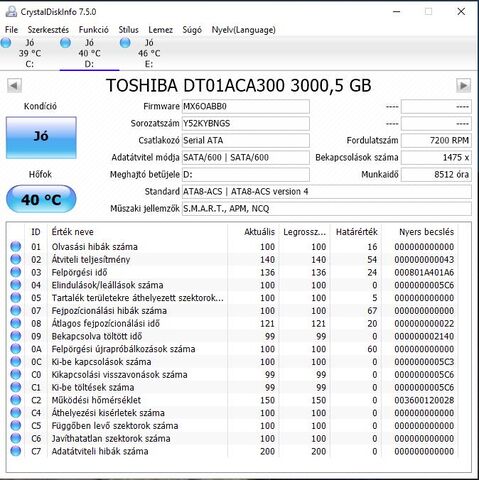
Task: Click status orb of Áthelyezési kísérletek száma row
Action: tap(16, 413)
